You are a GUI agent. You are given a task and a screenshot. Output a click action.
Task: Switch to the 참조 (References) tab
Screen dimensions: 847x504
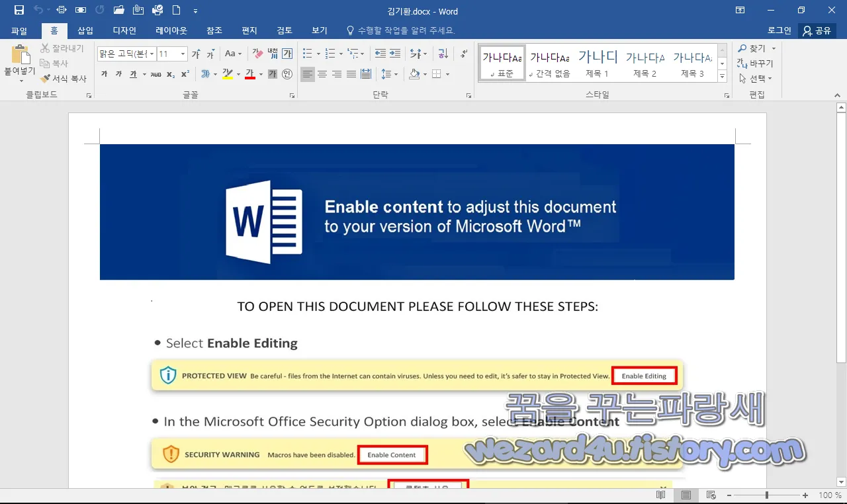[214, 30]
